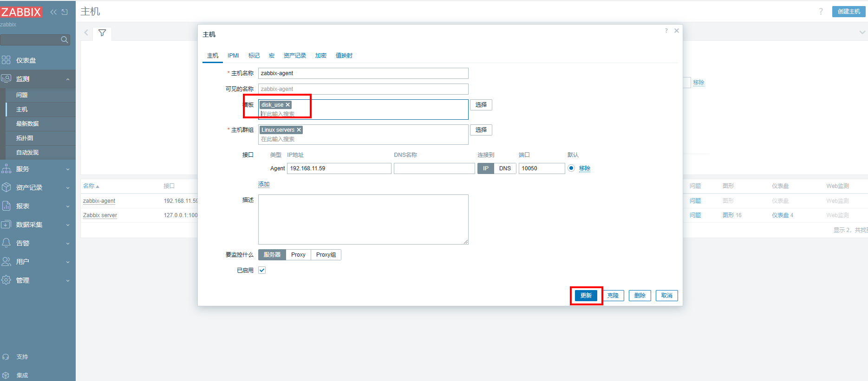Open the 加密 encryption tab
This screenshot has height=381, width=868.
tap(321, 56)
